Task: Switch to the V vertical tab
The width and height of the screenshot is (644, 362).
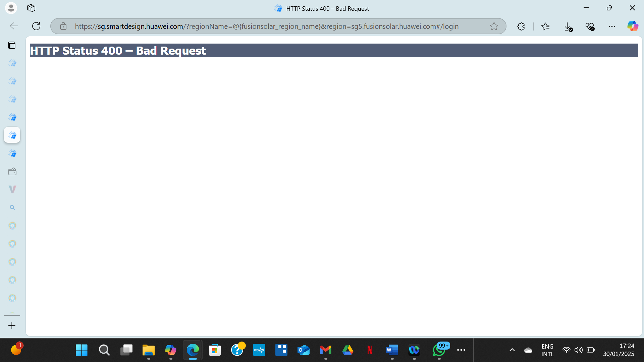Action: click(x=12, y=189)
